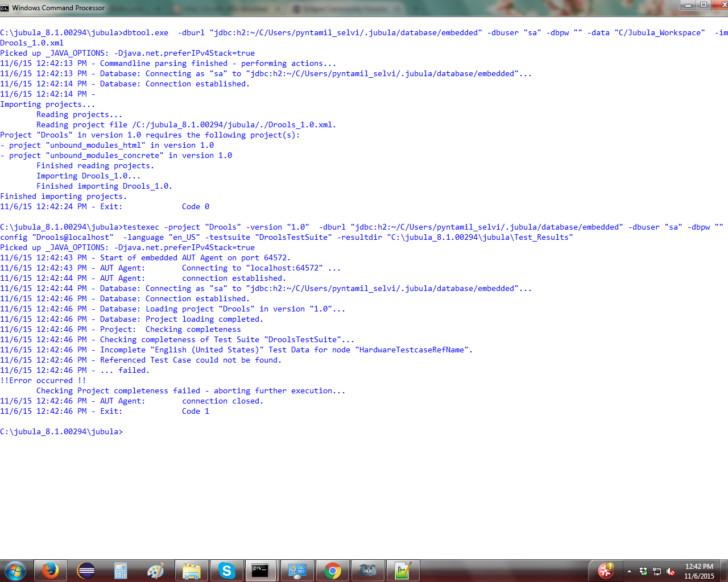Viewport: 728px width, 582px height.
Task: Click the '!!Error occurred !!' line
Action: tap(43, 381)
